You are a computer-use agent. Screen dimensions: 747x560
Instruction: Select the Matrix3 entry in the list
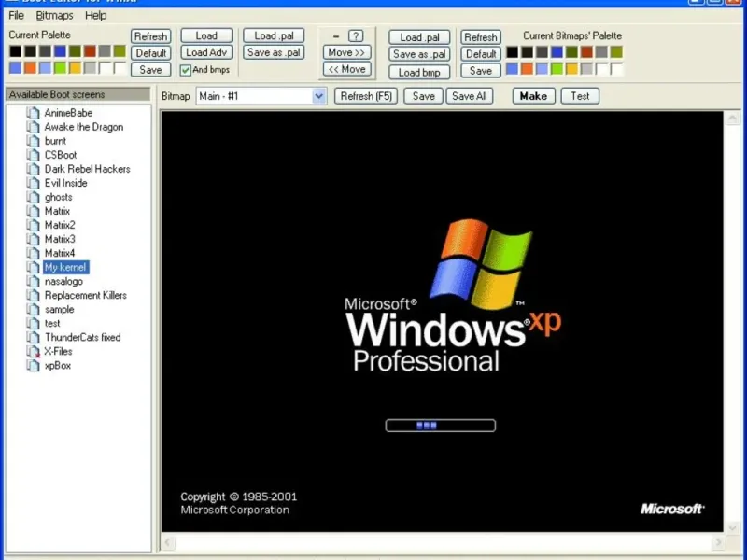pos(60,239)
